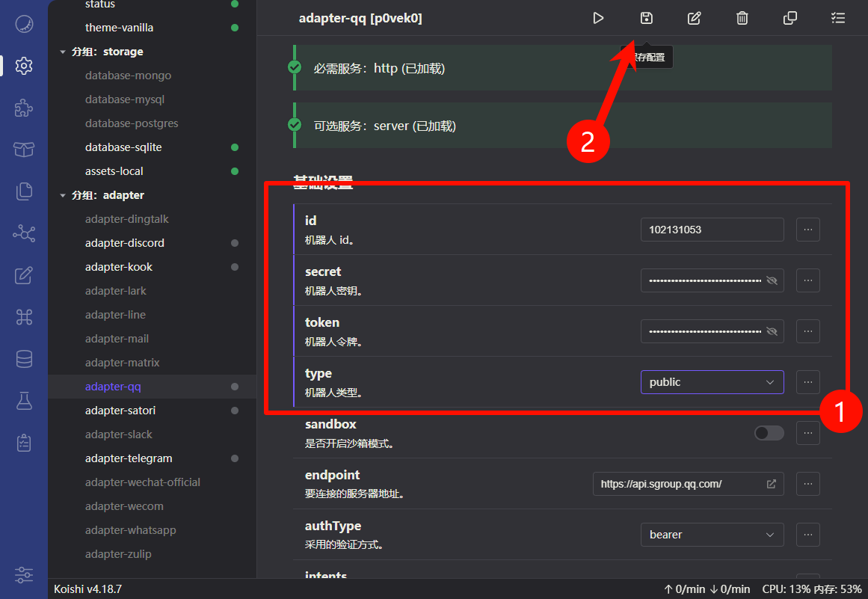The height and width of the screenshot is (599, 868).
Task: Open the plugin settings gear in sidebar
Action: click(24, 66)
